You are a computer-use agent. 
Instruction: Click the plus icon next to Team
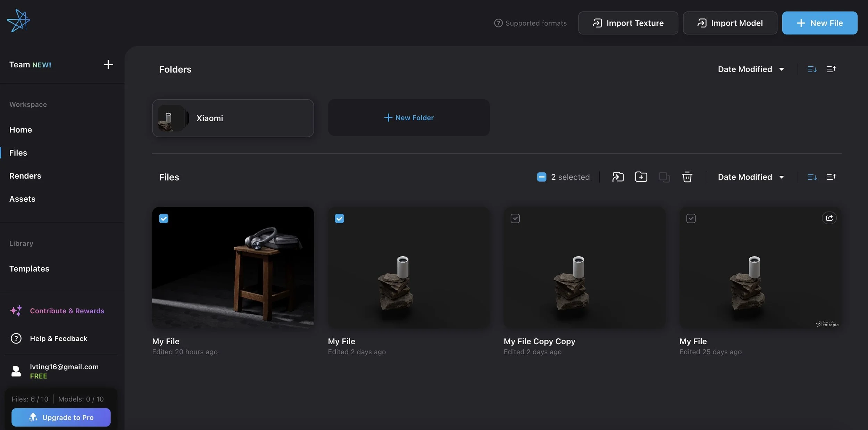108,65
